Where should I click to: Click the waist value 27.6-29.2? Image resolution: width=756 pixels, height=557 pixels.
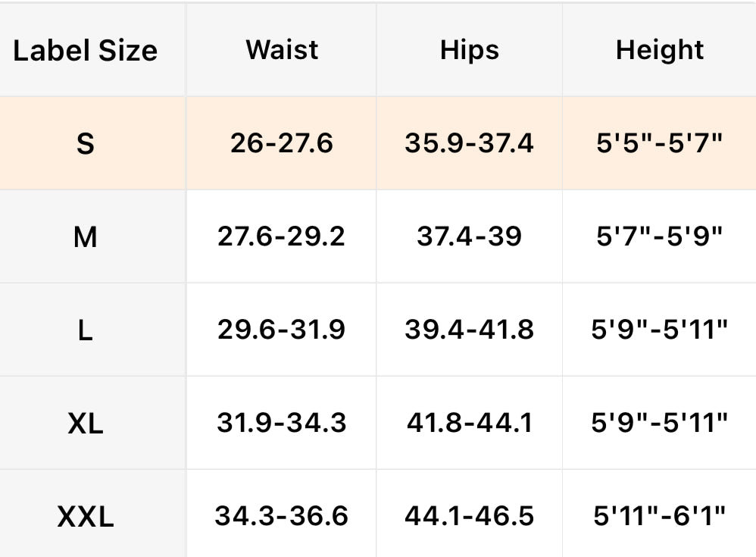(x=282, y=236)
